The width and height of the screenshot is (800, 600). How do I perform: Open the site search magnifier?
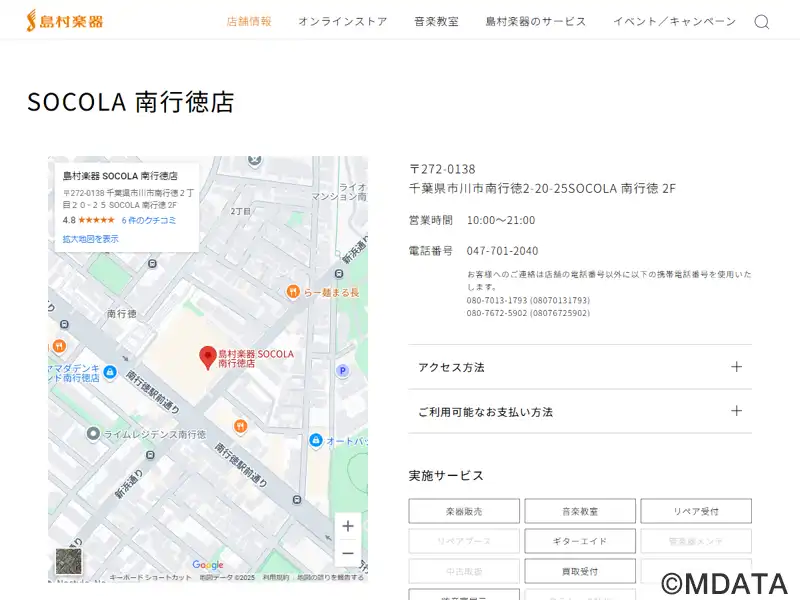(x=761, y=22)
